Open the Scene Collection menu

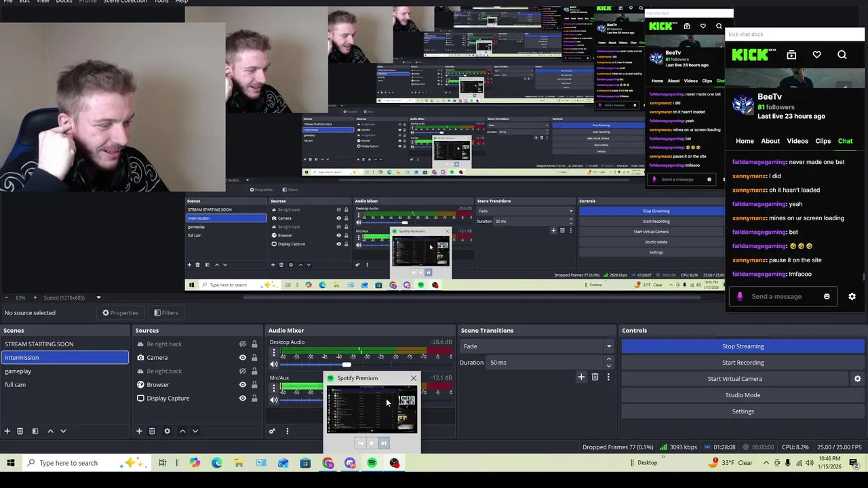(x=125, y=1)
